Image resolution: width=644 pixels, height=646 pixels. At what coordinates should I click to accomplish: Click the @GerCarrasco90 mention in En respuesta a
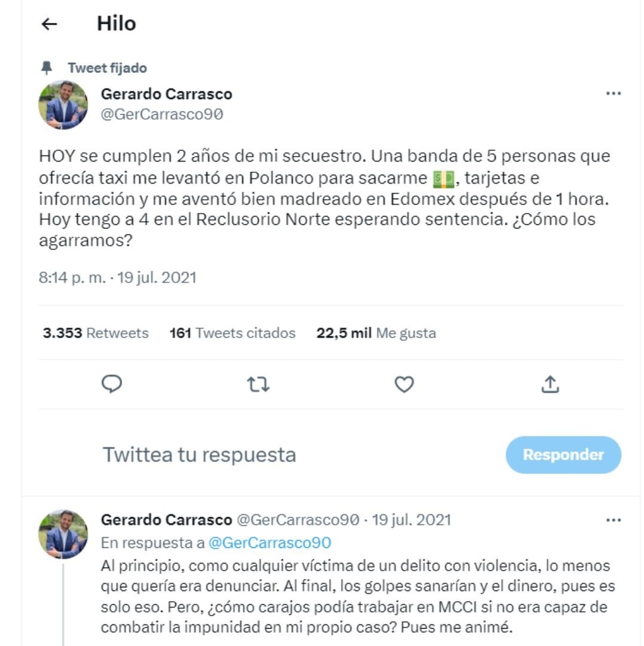(269, 543)
